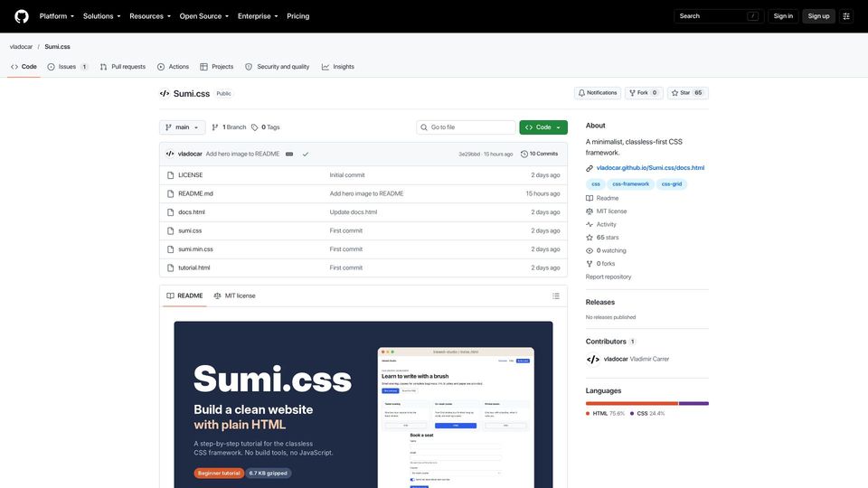Expand the Platform menu
868x488 pixels.
[x=56, y=16]
